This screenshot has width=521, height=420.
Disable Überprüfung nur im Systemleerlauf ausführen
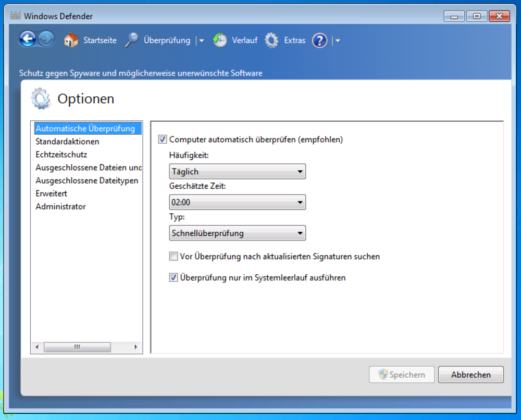(x=172, y=277)
